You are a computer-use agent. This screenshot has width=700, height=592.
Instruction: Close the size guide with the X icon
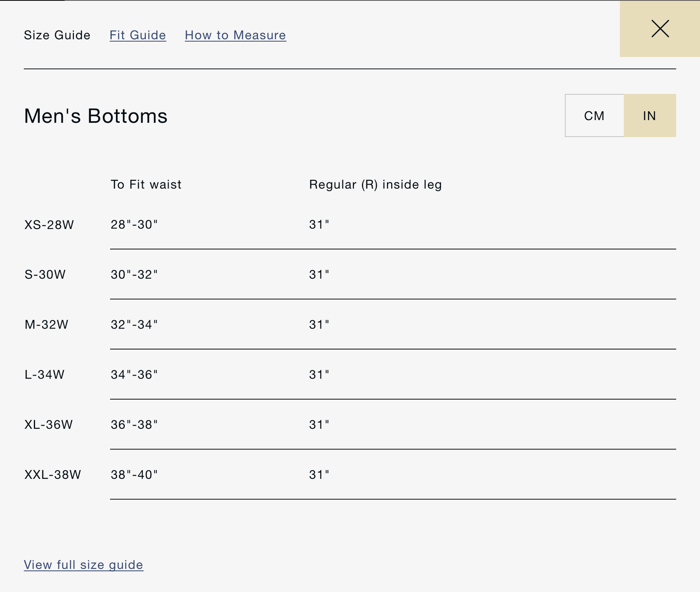point(660,29)
